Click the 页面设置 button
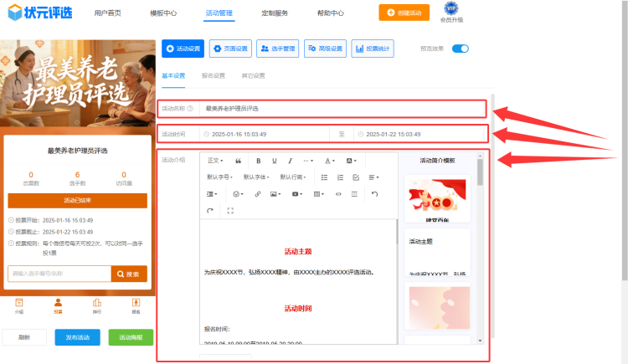 coord(230,49)
